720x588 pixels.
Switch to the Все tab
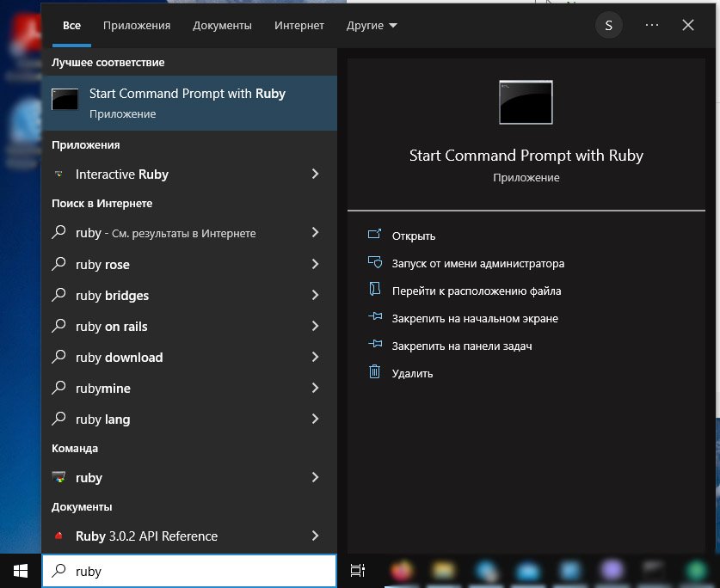[x=71, y=25]
